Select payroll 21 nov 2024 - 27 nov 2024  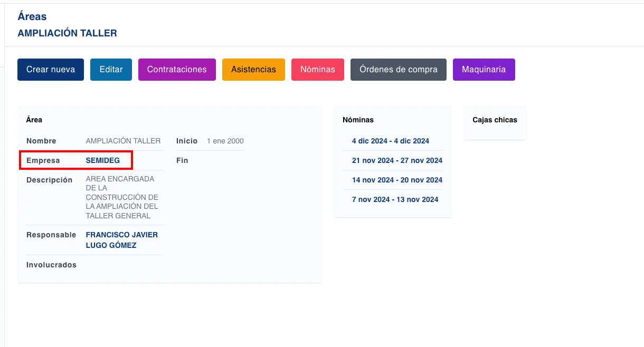(397, 160)
